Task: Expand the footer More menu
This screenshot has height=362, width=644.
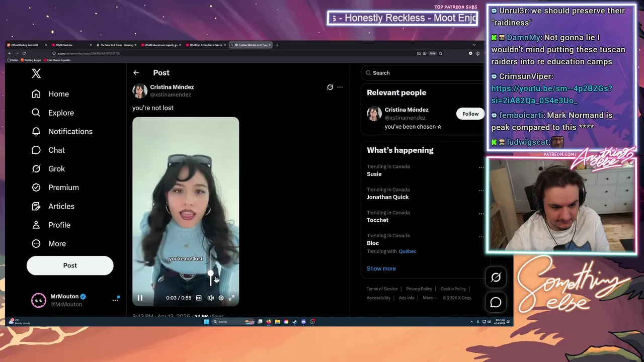Action: click(430, 298)
